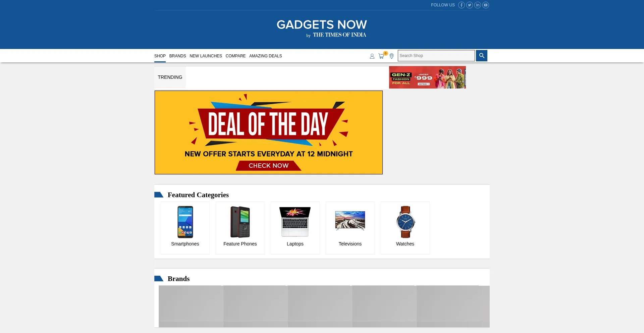Screen dimensions: 644x333
Task: Open the BRANDS menu item
Action: tap(177, 56)
